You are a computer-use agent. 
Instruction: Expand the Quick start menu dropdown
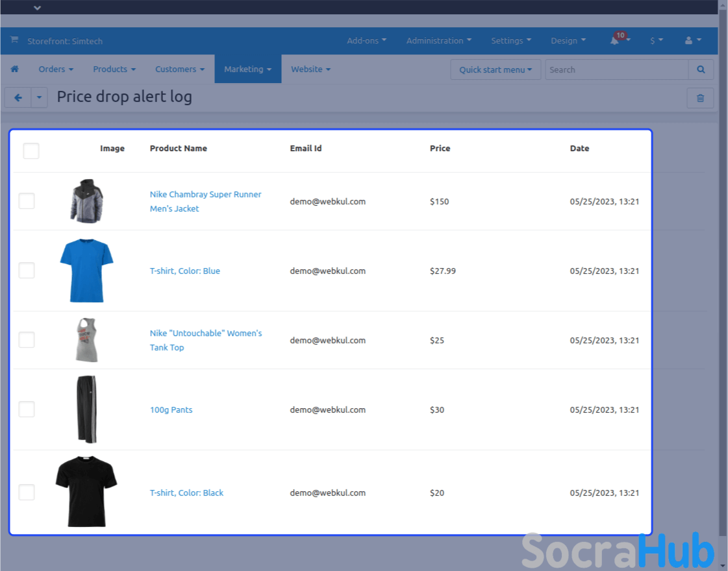tap(495, 69)
